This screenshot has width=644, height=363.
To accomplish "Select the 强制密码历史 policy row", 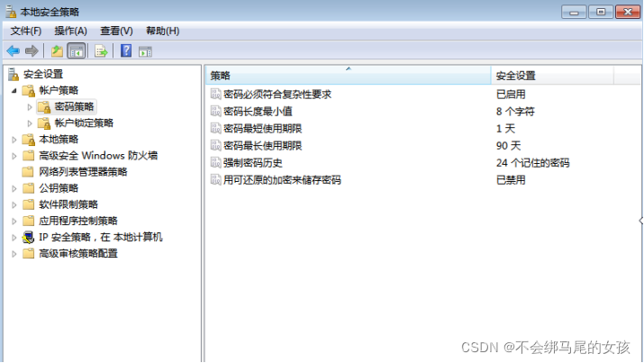I will (x=423, y=163).
